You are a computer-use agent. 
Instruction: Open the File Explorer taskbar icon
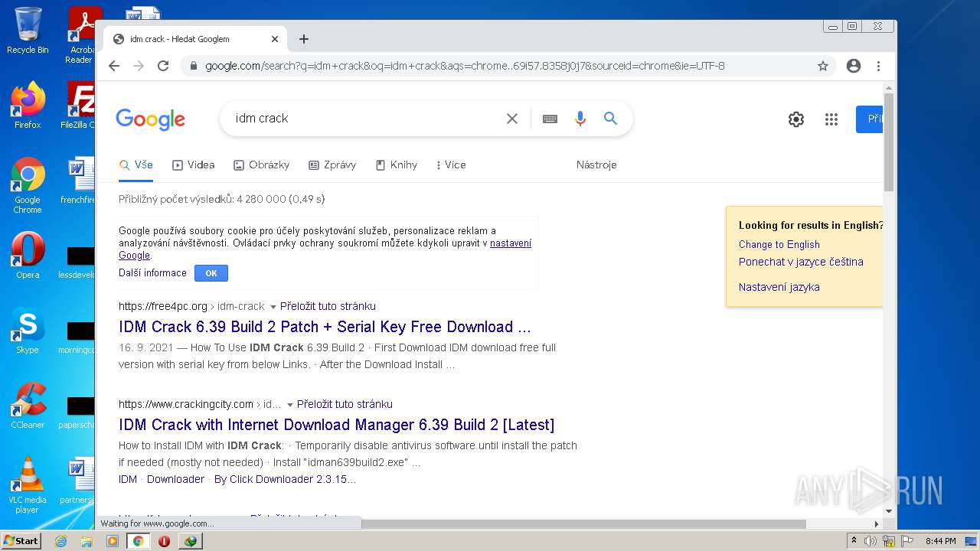pos(87,541)
